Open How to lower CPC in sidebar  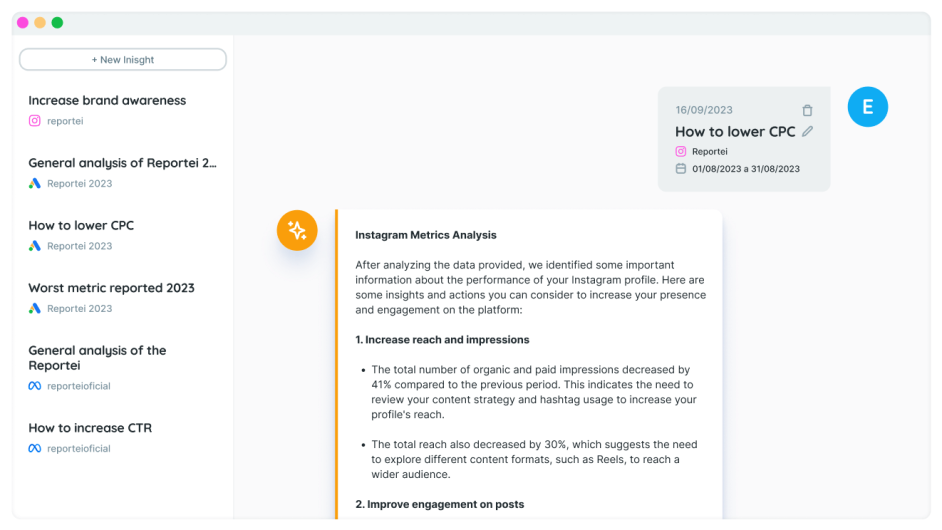tap(81, 226)
